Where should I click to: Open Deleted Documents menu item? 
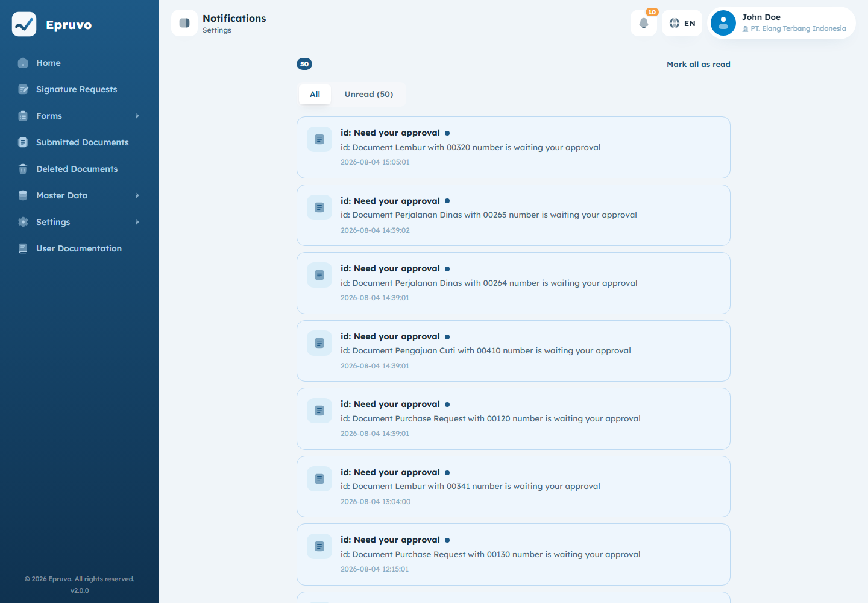click(80, 169)
